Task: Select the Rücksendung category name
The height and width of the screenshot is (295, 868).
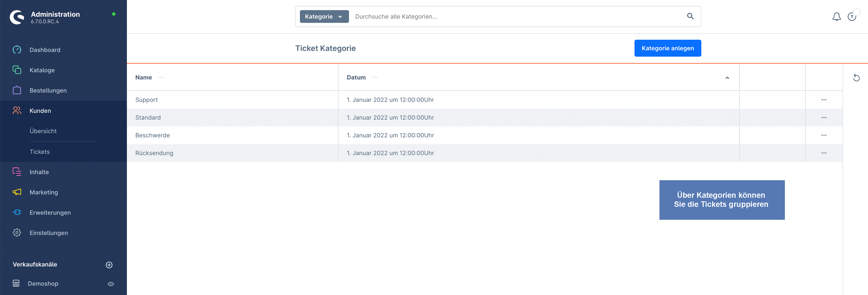Action: pyautogui.click(x=154, y=153)
